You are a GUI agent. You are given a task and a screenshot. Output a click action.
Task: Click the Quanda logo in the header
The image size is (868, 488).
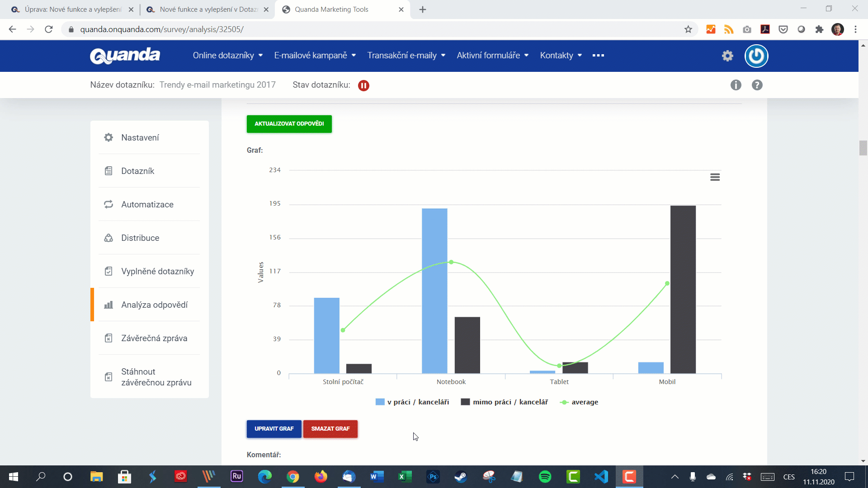tap(126, 56)
